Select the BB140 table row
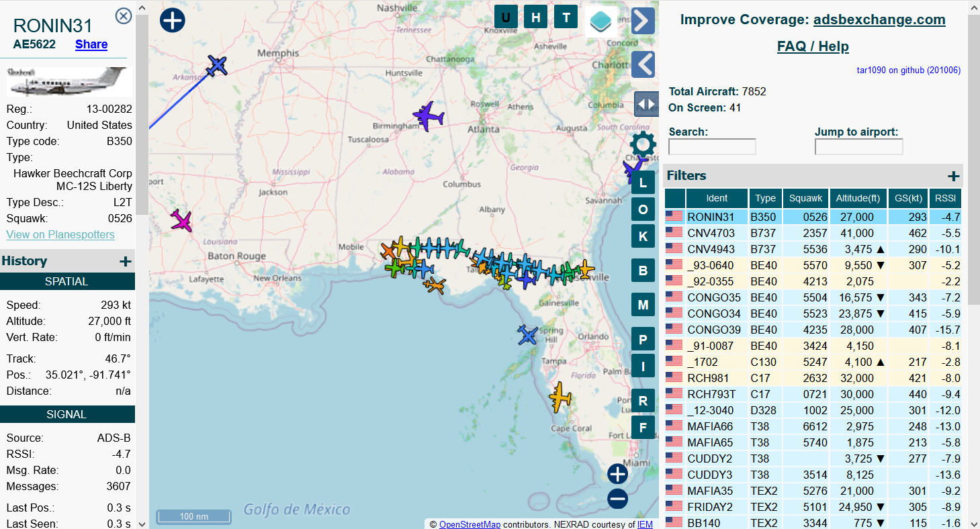Image resolution: width=980 pixels, height=529 pixels. click(813, 522)
